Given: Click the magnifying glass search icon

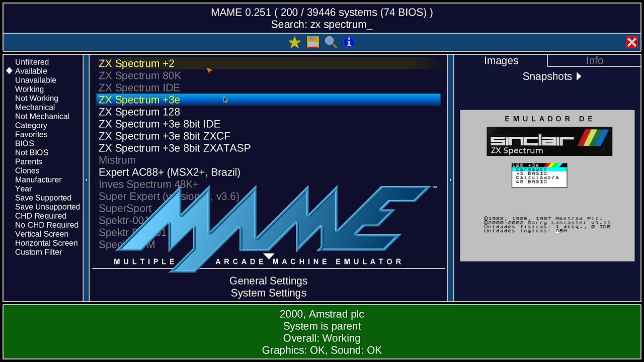Looking at the screenshot, I should click(x=331, y=43).
